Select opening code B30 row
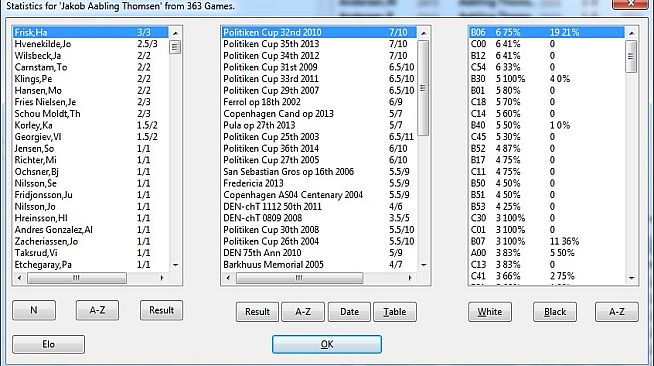The height and width of the screenshot is (366, 654). click(x=547, y=79)
